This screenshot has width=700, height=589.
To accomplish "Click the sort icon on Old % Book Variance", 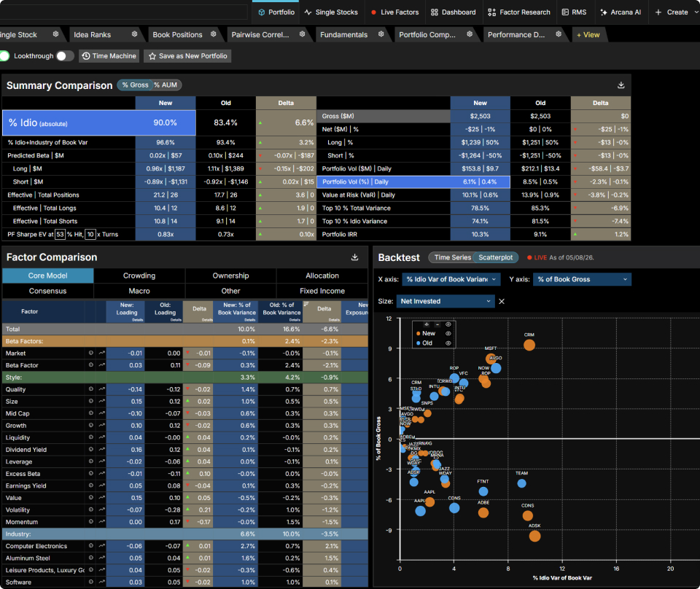I will (306, 304).
